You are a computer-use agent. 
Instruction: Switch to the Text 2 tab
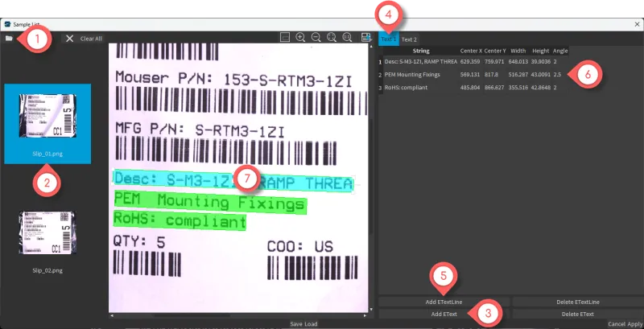click(409, 39)
